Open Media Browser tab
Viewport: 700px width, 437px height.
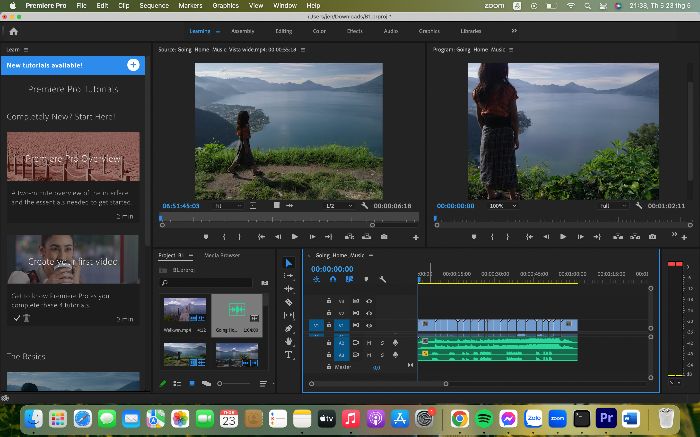[222, 255]
